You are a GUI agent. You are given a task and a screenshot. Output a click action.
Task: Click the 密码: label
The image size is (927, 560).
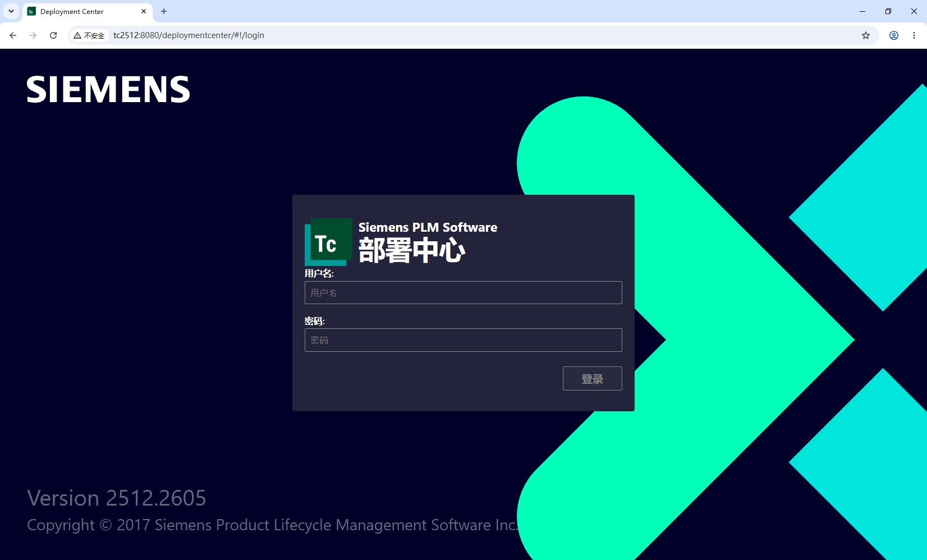pos(315,321)
